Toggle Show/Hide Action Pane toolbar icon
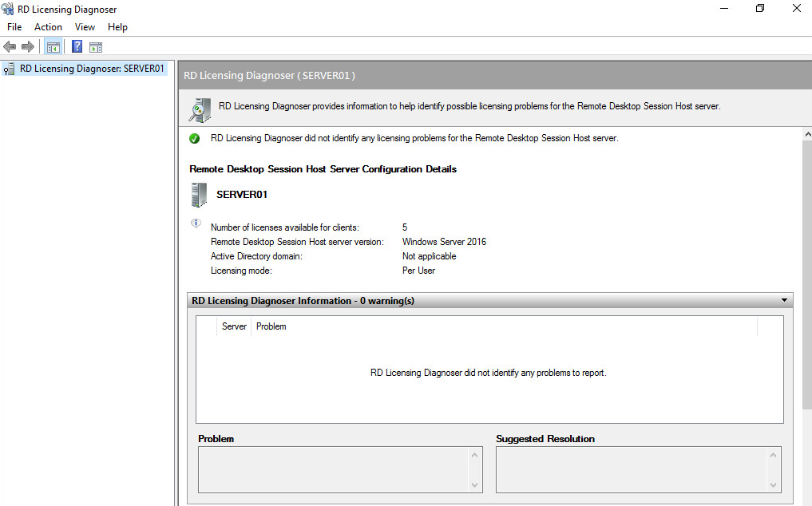 [96, 47]
